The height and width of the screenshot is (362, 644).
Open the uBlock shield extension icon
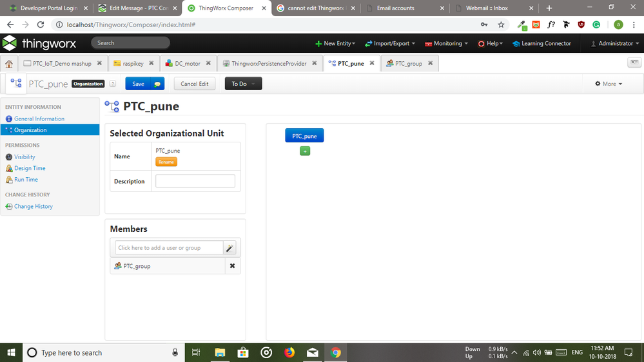click(581, 24)
